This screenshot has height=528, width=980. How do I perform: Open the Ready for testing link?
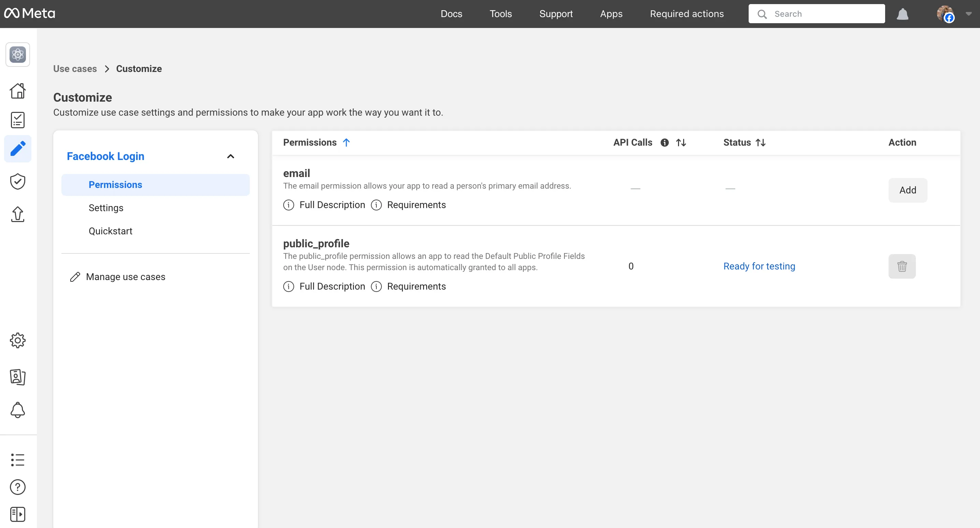(759, 266)
